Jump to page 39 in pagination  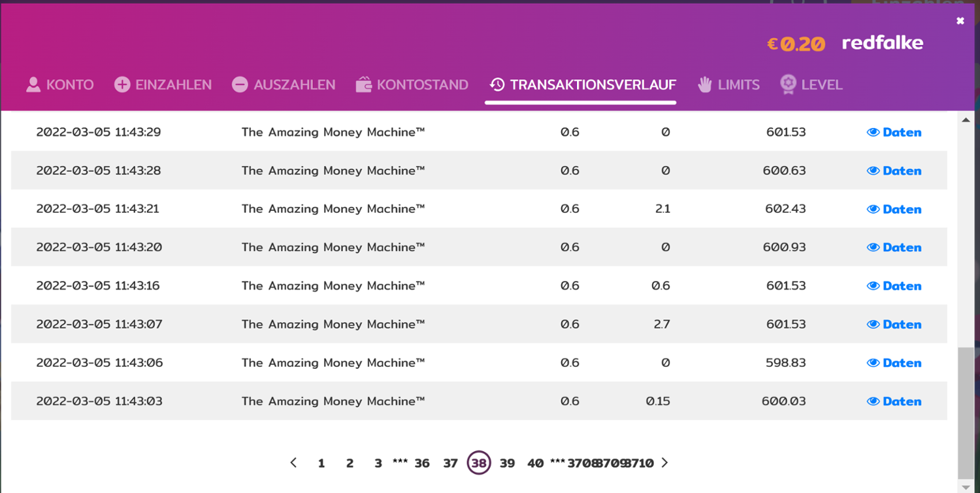507,464
